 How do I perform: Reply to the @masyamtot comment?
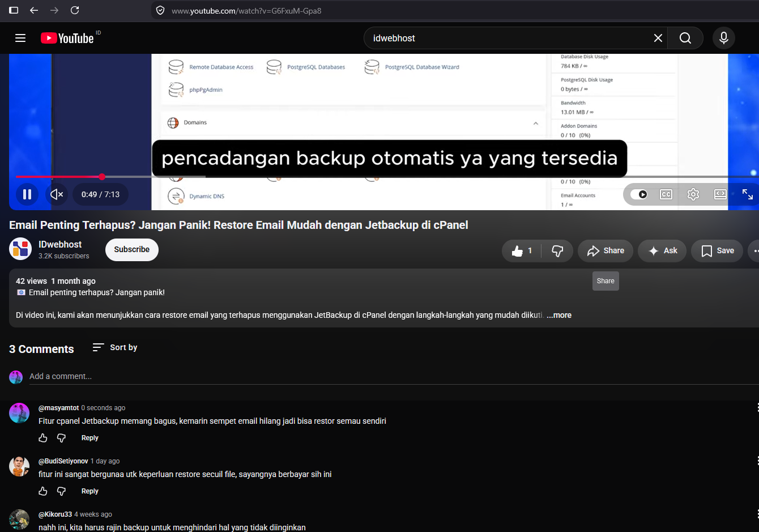(89, 438)
